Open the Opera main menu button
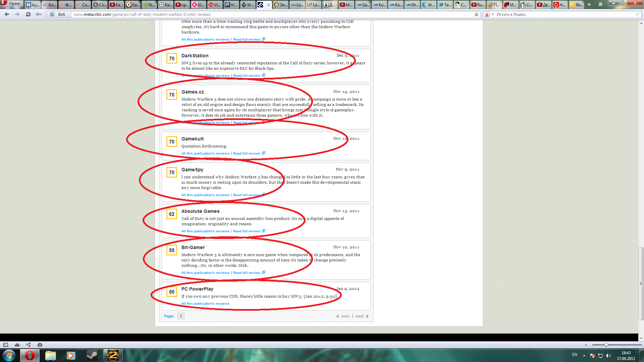The height and width of the screenshot is (362, 644). pyautogui.click(x=12, y=4)
